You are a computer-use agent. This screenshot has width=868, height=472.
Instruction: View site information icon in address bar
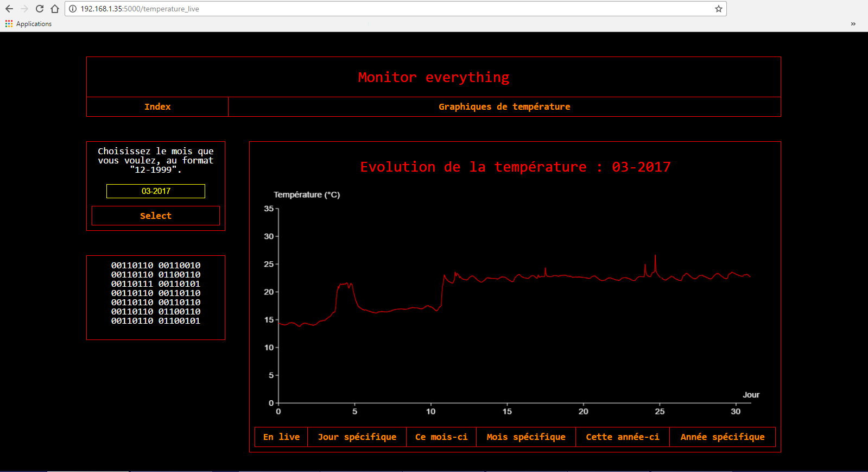tap(73, 9)
